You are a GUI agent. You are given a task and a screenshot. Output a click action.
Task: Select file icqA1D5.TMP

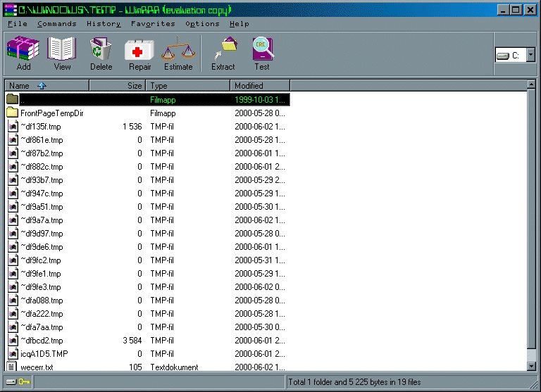[44, 354]
